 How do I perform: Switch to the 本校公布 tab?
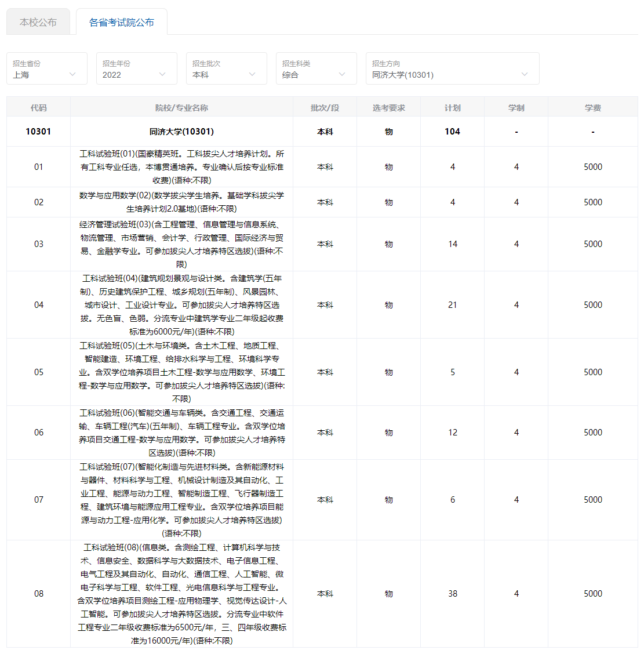(38, 22)
